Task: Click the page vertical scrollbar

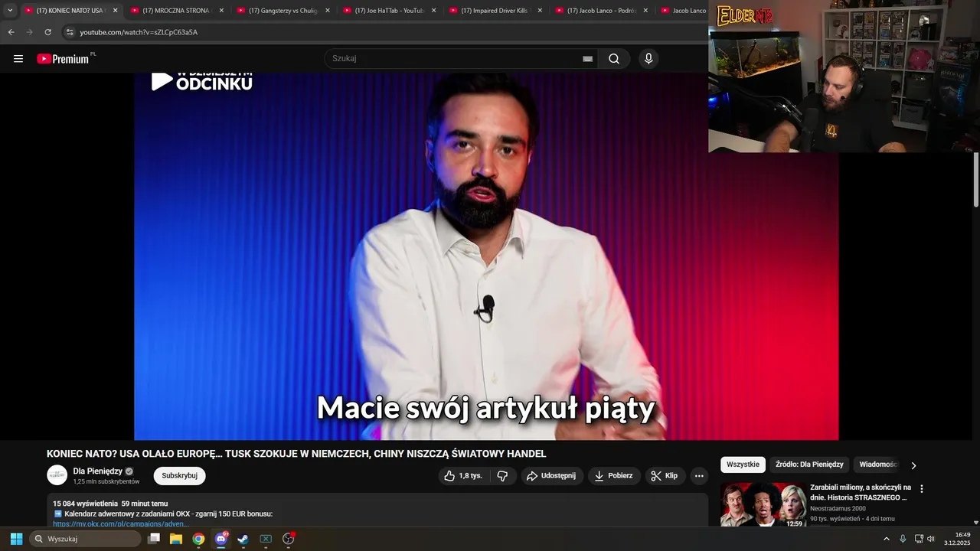Action: point(976,180)
